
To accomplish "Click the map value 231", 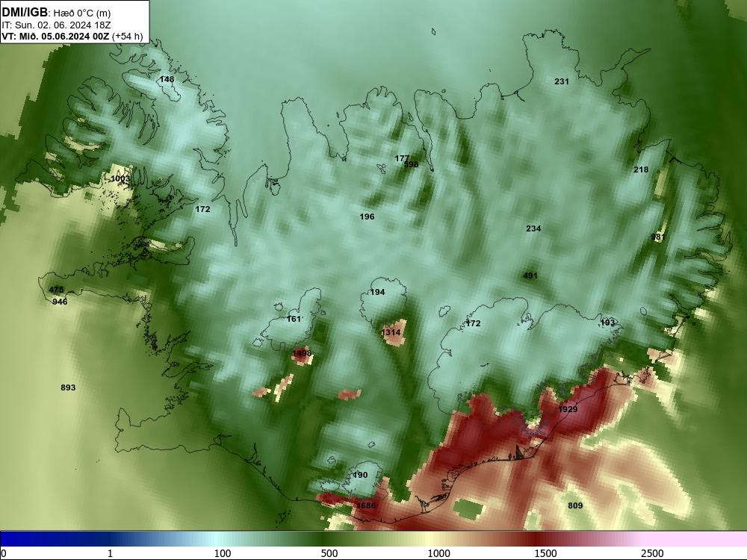I will tap(562, 81).
